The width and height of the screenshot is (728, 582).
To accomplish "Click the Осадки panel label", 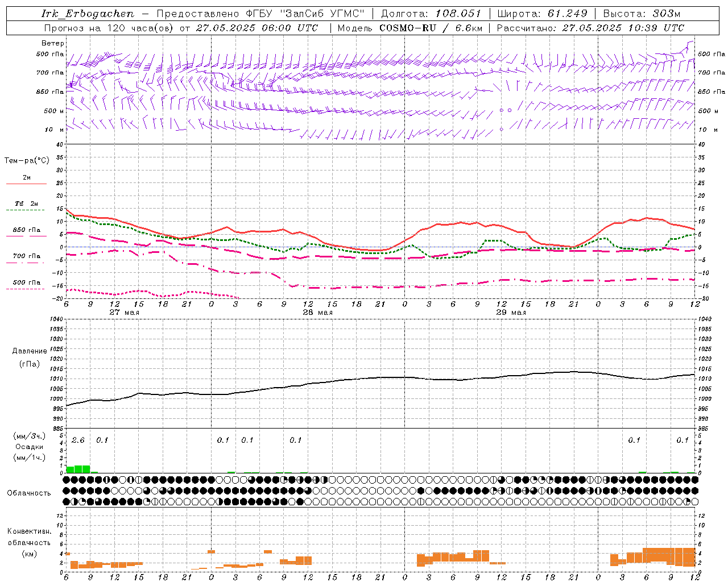I will point(30,447).
